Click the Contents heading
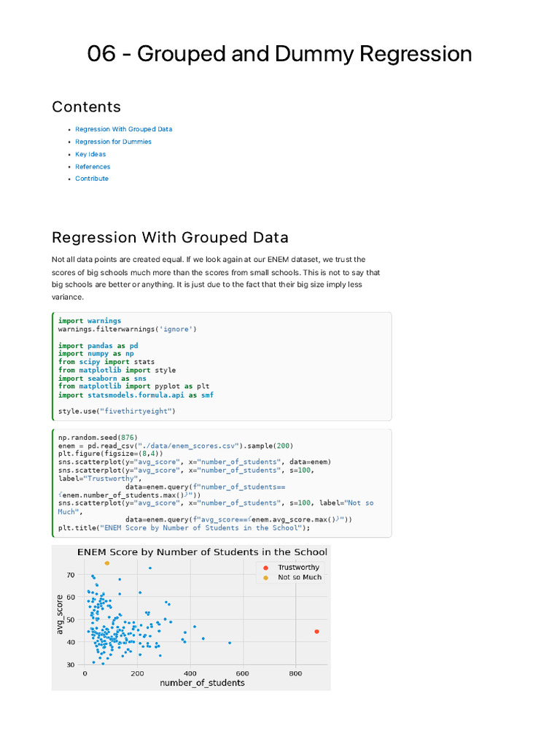 [86, 107]
